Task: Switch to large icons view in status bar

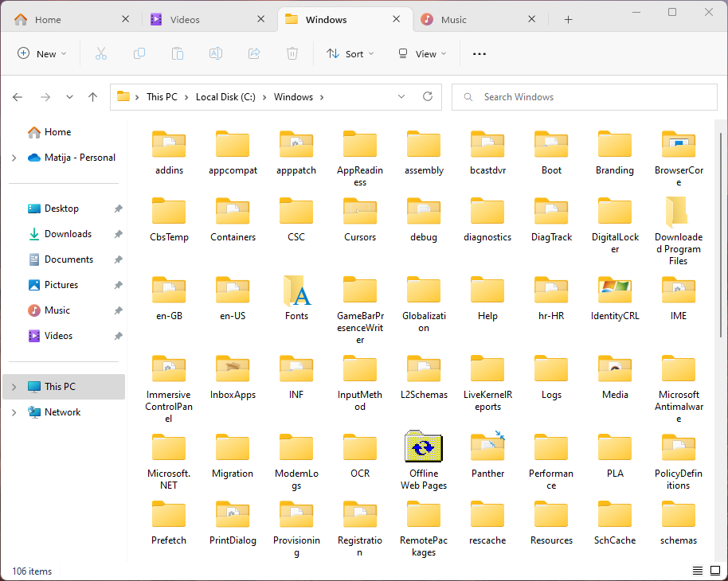Action: point(715,571)
